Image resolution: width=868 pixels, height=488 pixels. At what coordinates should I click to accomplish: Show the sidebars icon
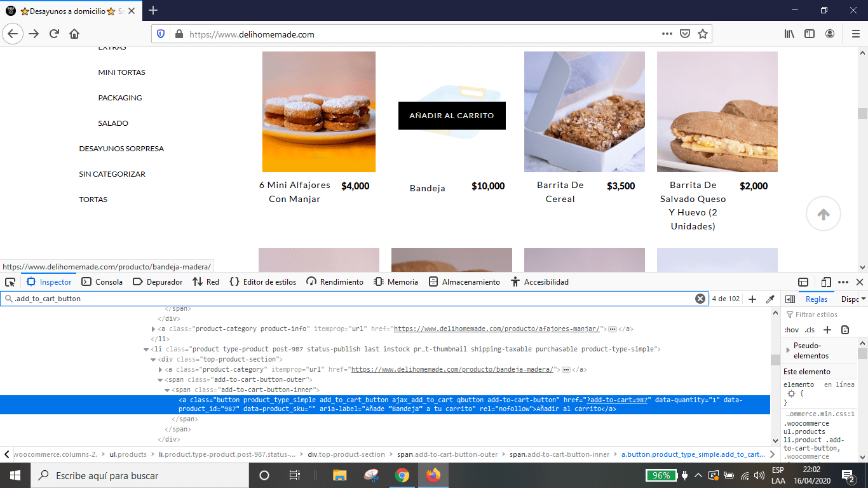pos(810,34)
